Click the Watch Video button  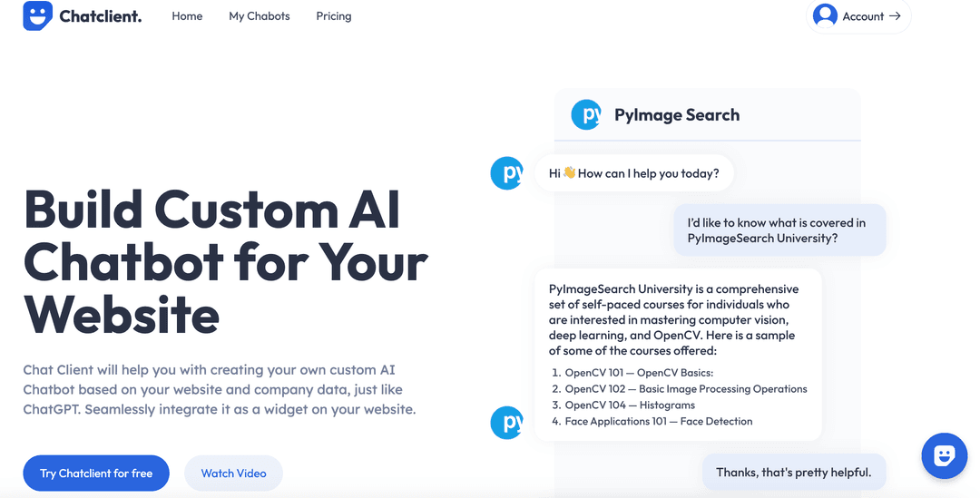[x=233, y=473]
